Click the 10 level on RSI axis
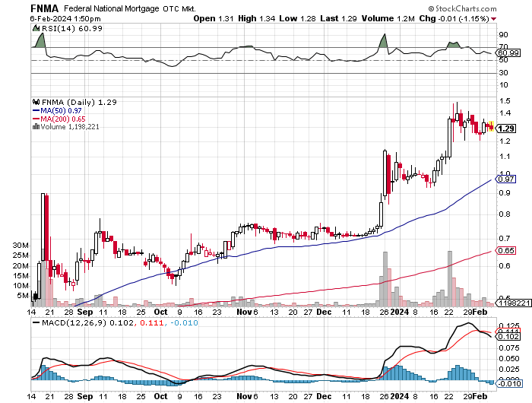Viewport: 532px width, 403px height. coord(503,85)
